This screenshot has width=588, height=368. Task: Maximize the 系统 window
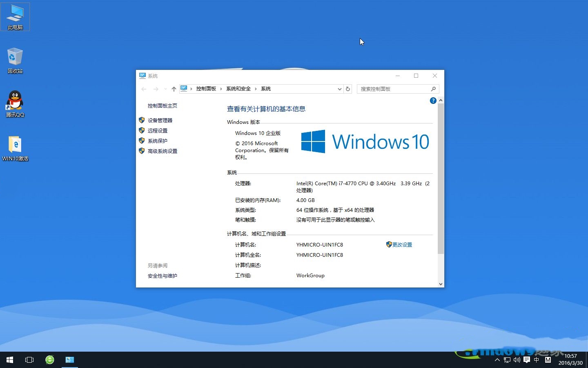coord(416,76)
